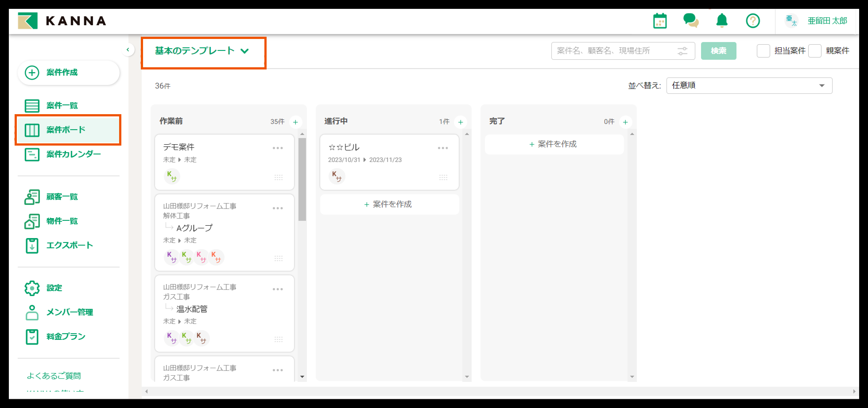Click plus icon in 作業前 column header
Image resolution: width=868 pixels, height=408 pixels.
296,122
